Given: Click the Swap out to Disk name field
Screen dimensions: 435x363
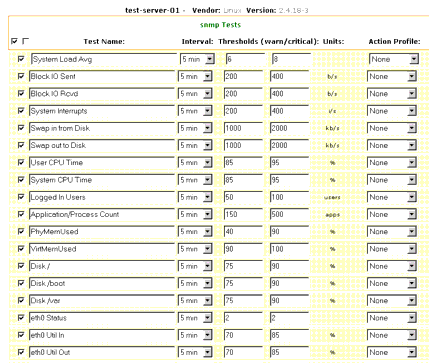Looking at the screenshot, I should coord(102,146).
